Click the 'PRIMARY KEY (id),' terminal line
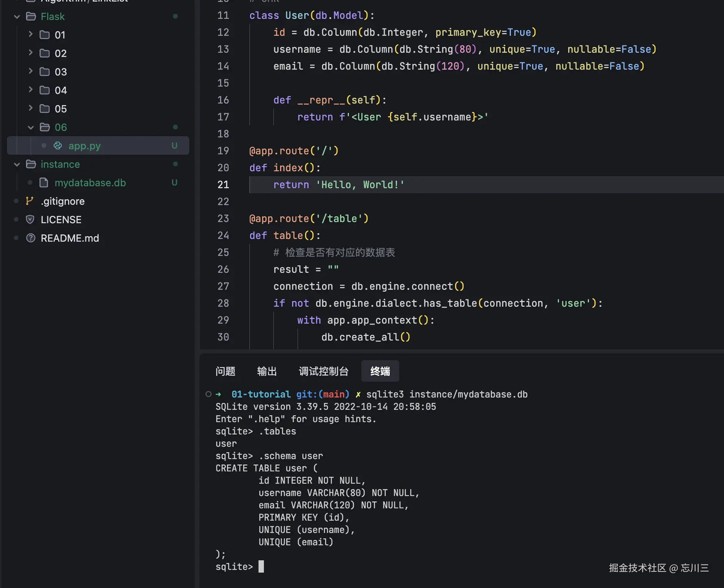Screen dimensions: 724x588 tap(304, 517)
